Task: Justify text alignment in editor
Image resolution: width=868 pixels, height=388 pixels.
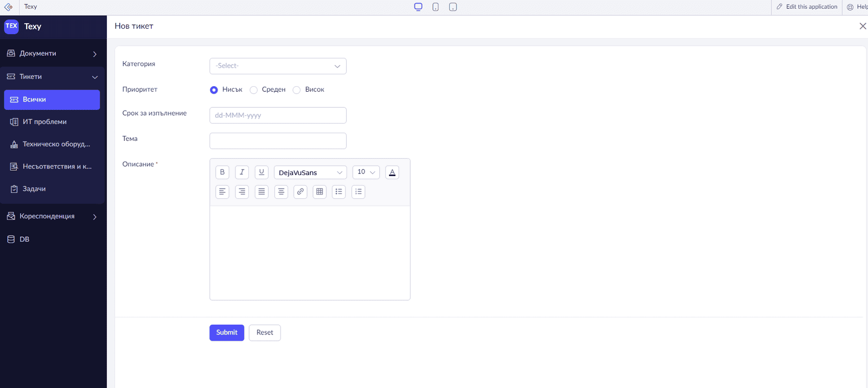Action: click(x=261, y=192)
